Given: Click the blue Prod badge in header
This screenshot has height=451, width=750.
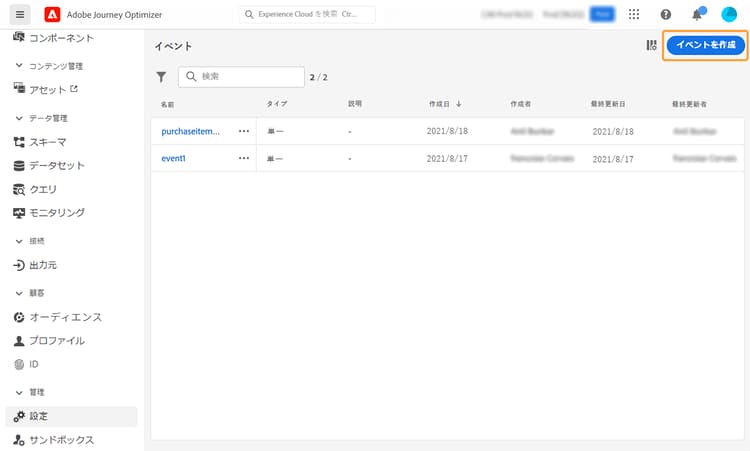Looking at the screenshot, I should coord(602,14).
